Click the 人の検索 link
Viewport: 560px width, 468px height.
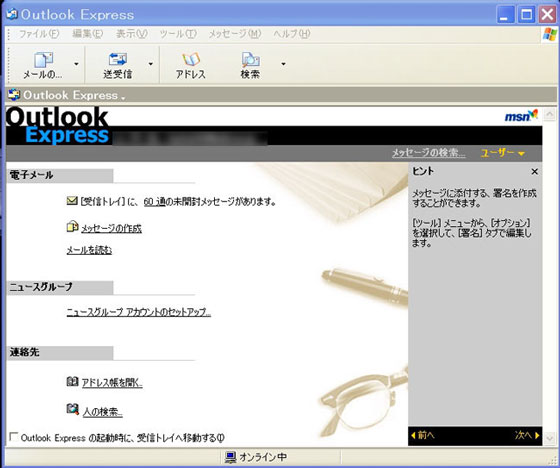103,412
